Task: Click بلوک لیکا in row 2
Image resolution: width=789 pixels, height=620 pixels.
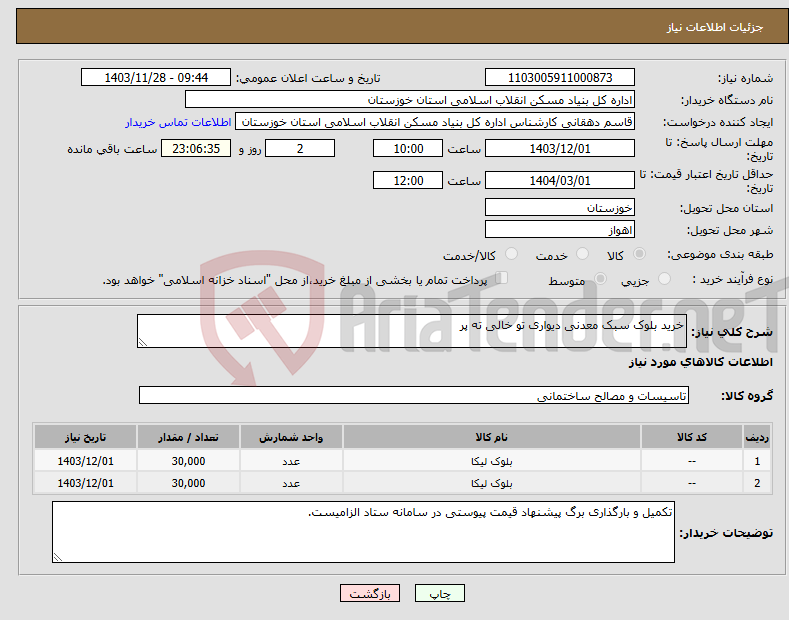Action: (x=492, y=483)
